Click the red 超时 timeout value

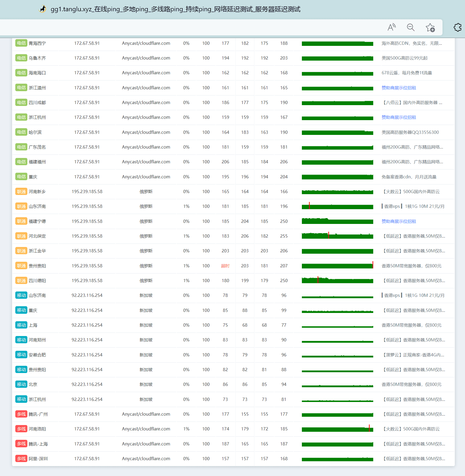[x=225, y=266]
